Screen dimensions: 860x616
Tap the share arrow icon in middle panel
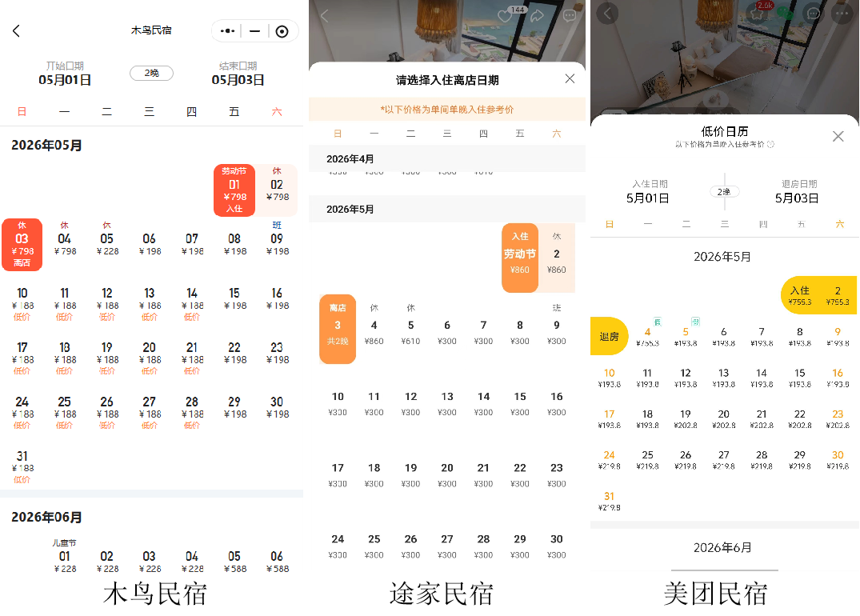[538, 16]
